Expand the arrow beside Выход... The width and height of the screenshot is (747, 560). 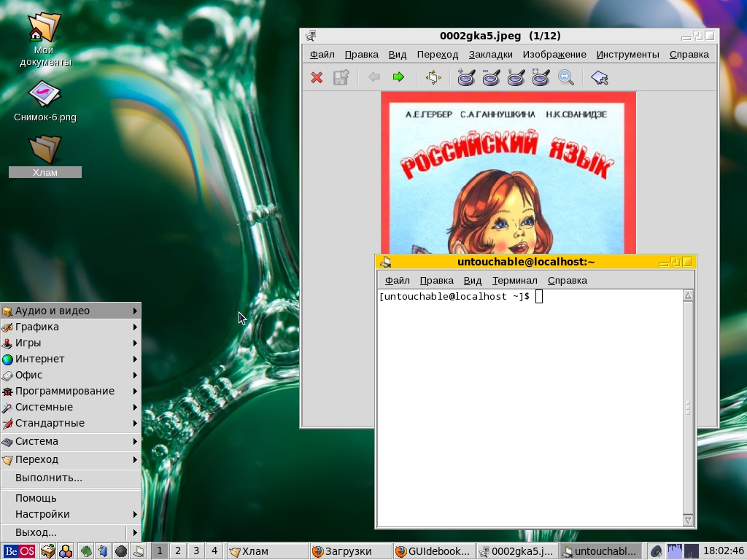click(135, 532)
